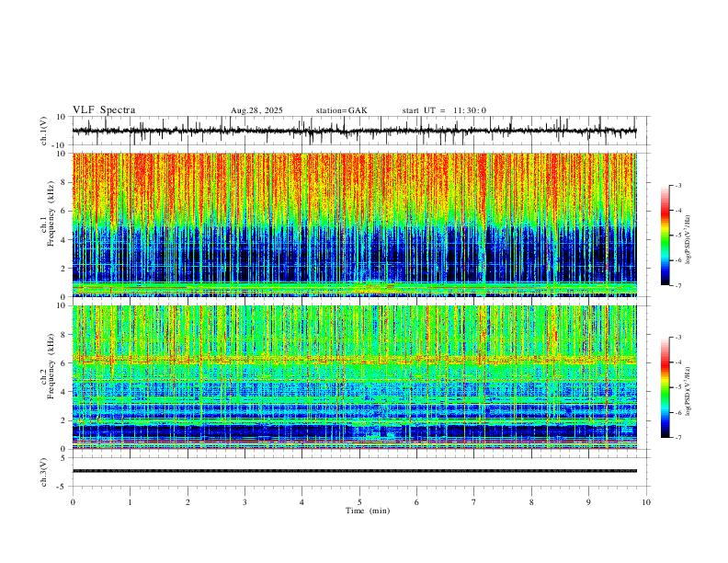Click the 'VLF Spectra' title text

[104, 110]
